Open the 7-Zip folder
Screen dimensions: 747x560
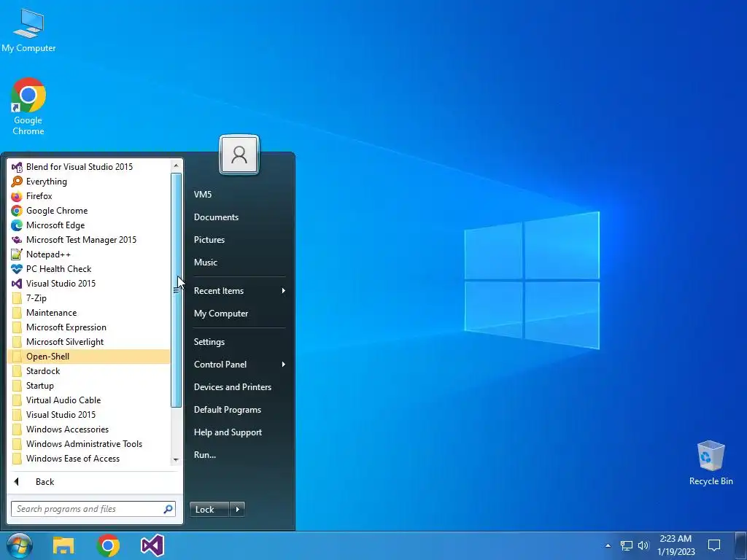pos(88,298)
